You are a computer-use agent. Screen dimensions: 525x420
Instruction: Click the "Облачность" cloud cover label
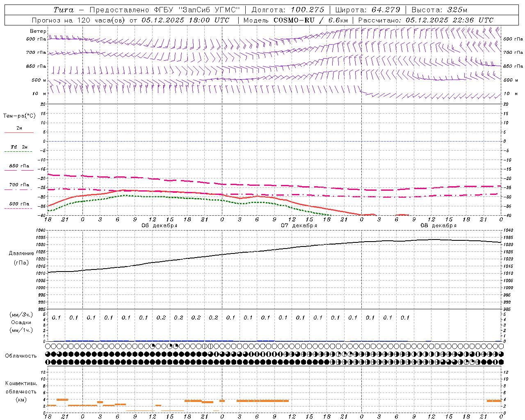[21, 356]
